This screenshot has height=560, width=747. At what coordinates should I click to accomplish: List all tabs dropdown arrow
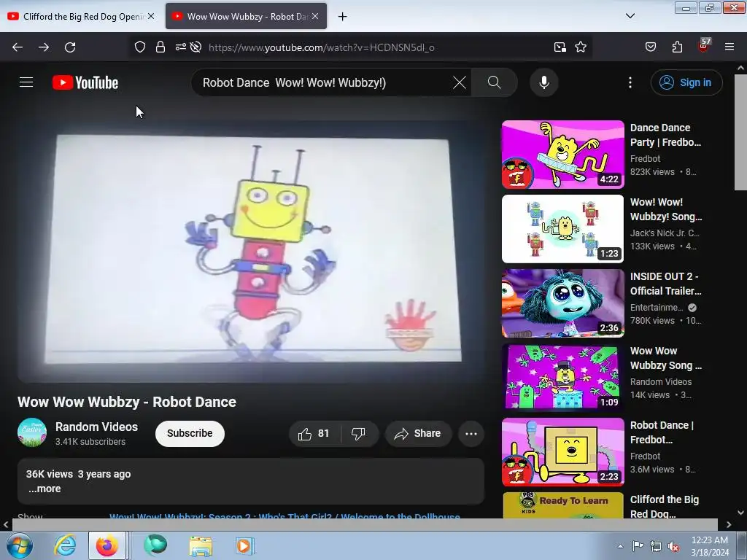pos(630,16)
